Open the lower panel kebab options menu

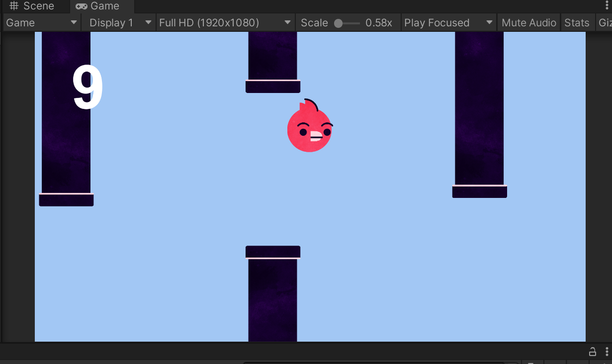[607, 352]
